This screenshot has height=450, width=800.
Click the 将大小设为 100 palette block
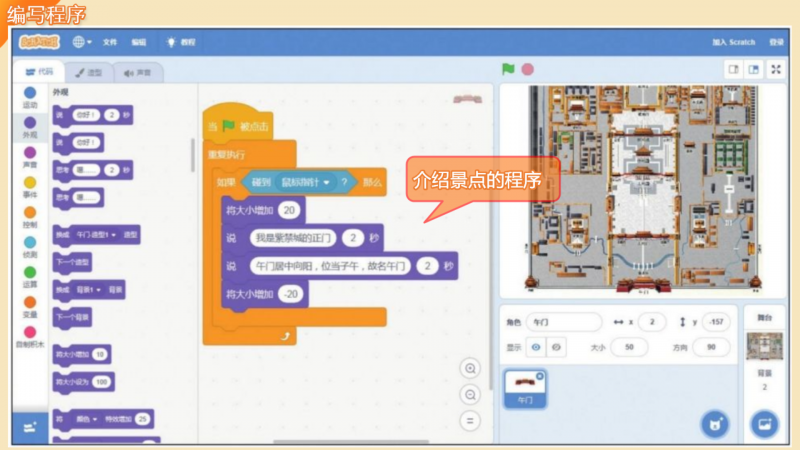(x=84, y=382)
